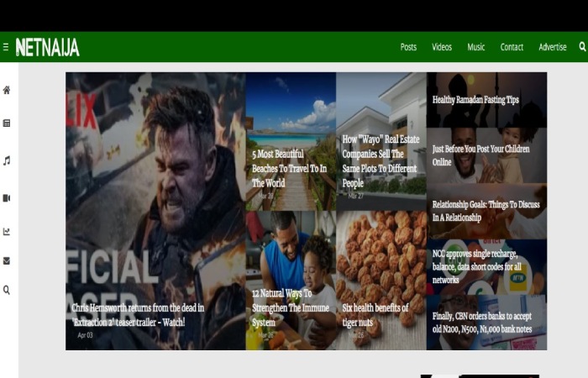Open the Chris Hemsworth Extraction 2 teaser article
This screenshot has width=588, height=378.
pyautogui.click(x=138, y=315)
